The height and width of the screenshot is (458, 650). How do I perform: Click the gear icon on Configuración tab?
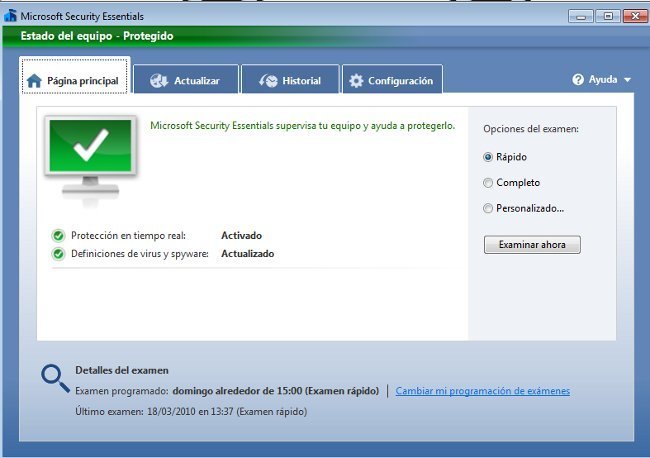coord(356,81)
